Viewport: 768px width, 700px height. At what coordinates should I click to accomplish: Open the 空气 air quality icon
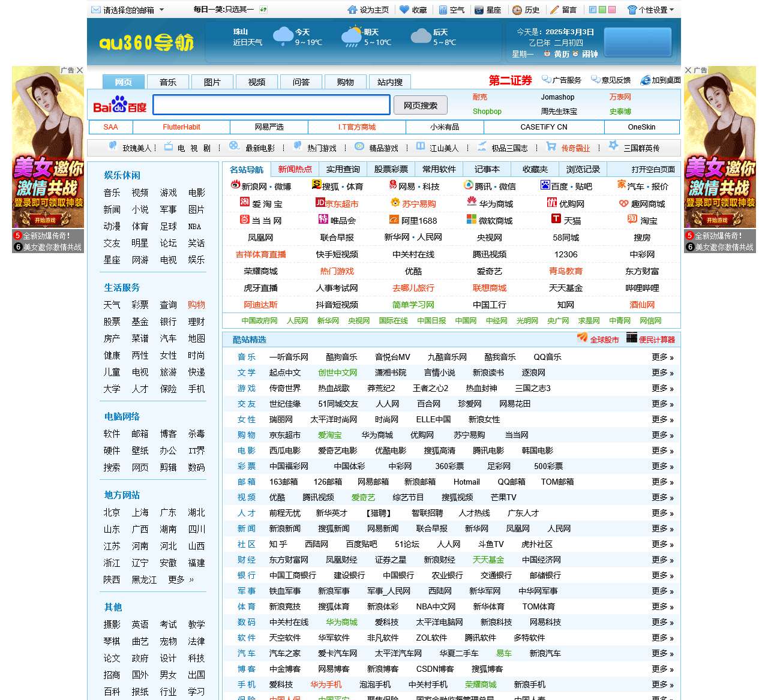(x=443, y=10)
